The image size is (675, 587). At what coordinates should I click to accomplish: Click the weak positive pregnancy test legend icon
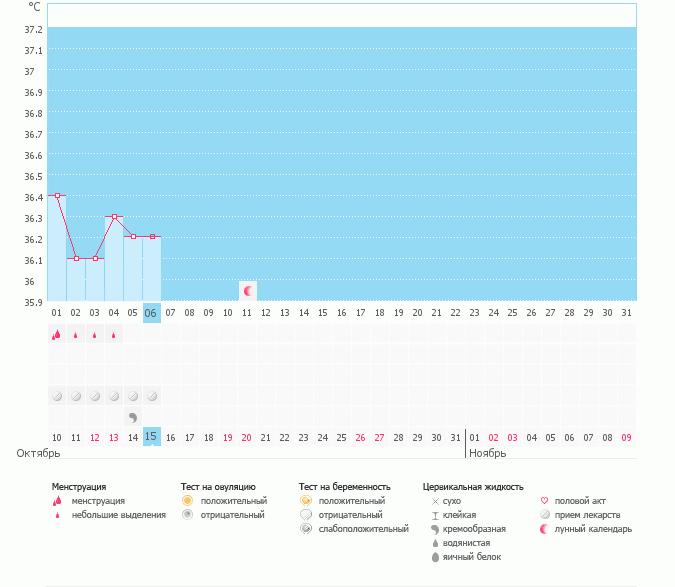[305, 528]
